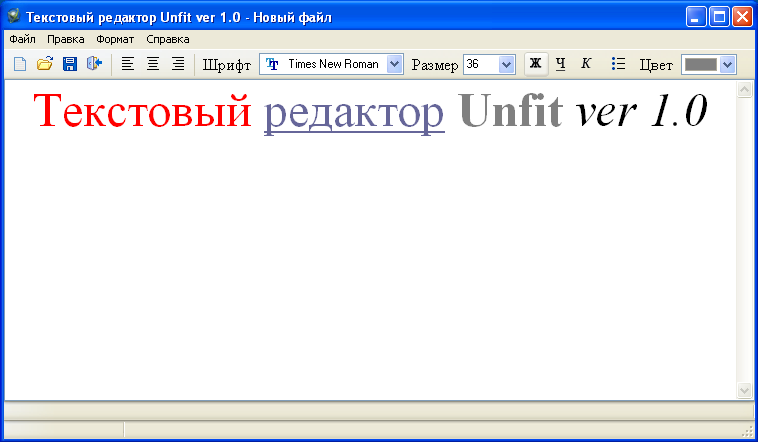Open the Файл menu
Screen dimensions: 758x442
[x=22, y=39]
